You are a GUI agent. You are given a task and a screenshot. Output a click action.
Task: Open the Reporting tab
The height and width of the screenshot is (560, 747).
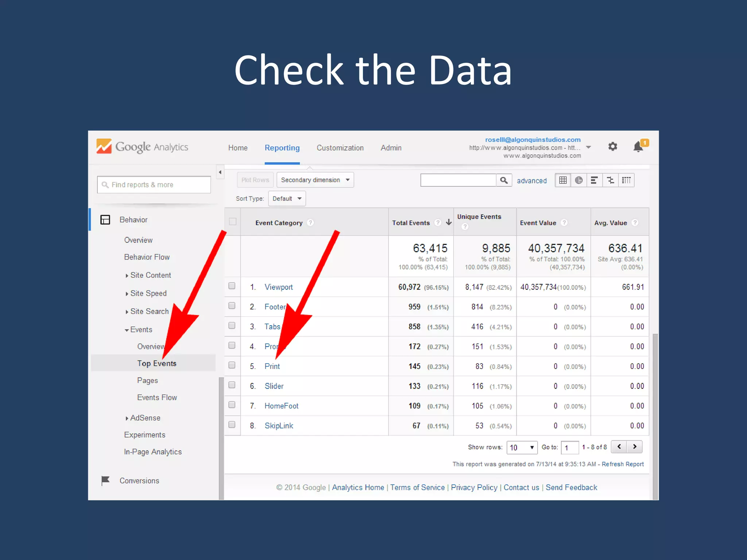pyautogui.click(x=282, y=148)
